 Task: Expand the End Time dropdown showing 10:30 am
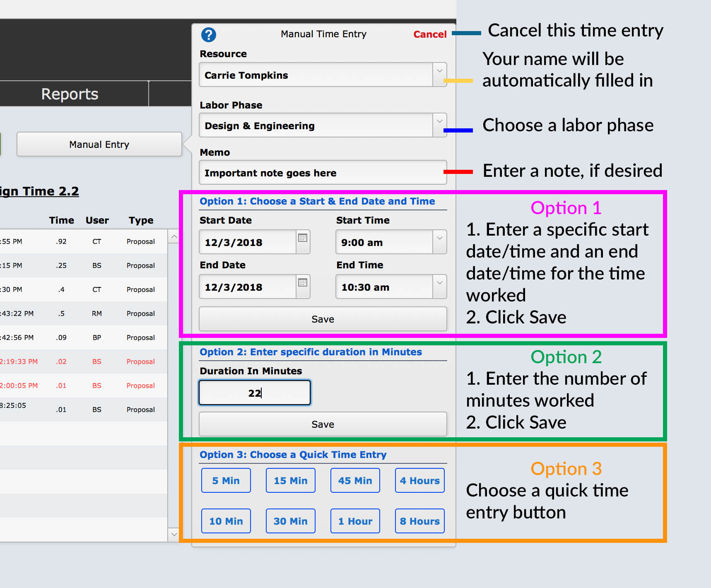tap(439, 287)
